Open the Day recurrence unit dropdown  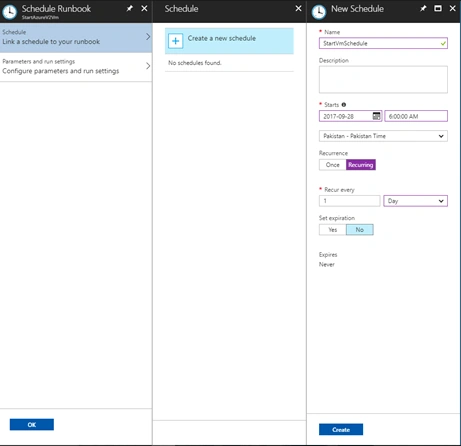(x=415, y=201)
